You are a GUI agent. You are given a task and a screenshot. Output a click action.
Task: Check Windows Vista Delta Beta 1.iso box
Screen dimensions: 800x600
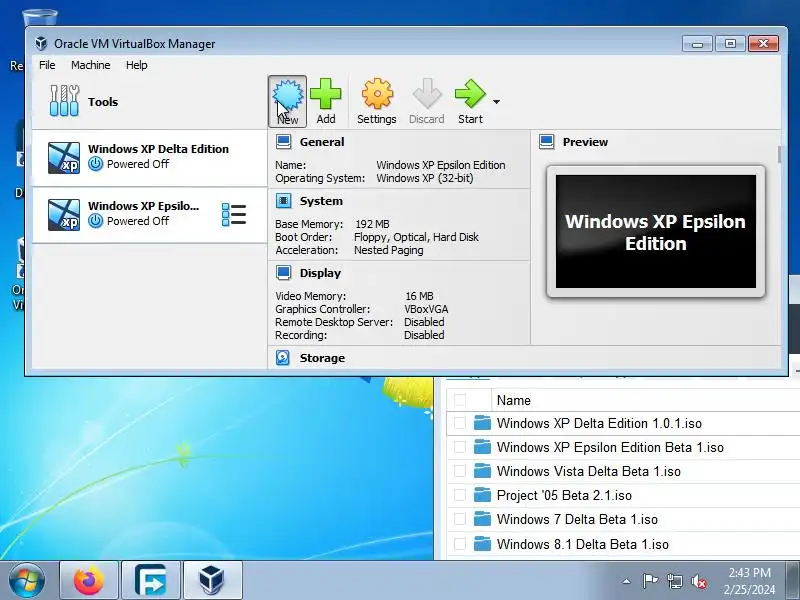(x=460, y=471)
